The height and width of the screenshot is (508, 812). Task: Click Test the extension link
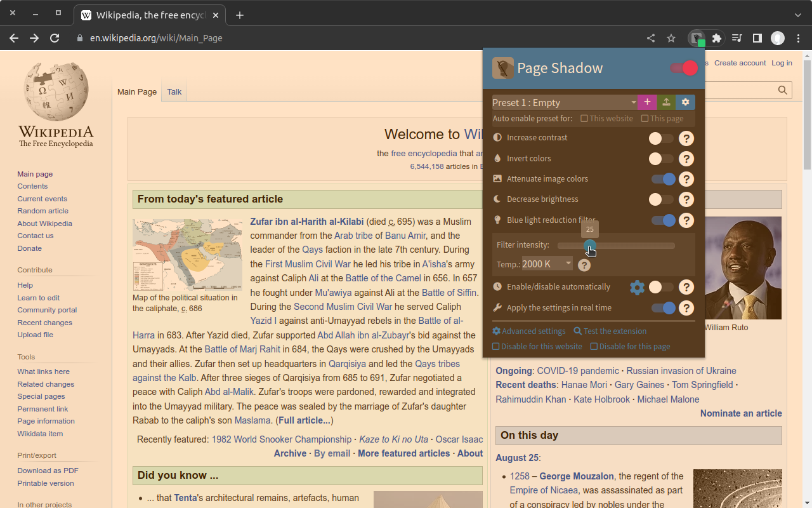coord(610,331)
